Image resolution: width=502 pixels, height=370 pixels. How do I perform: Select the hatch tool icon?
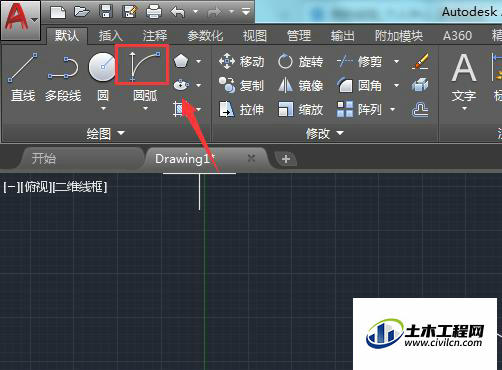[x=180, y=109]
